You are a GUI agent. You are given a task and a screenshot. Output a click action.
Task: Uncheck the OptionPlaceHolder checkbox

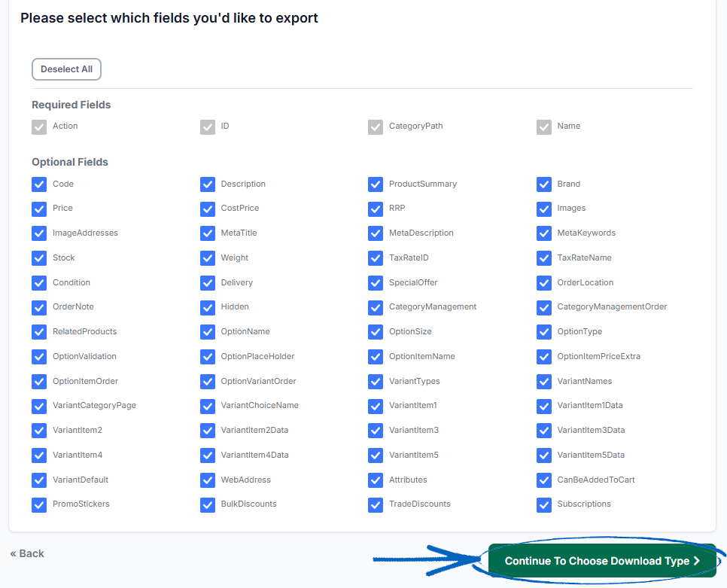pos(208,357)
